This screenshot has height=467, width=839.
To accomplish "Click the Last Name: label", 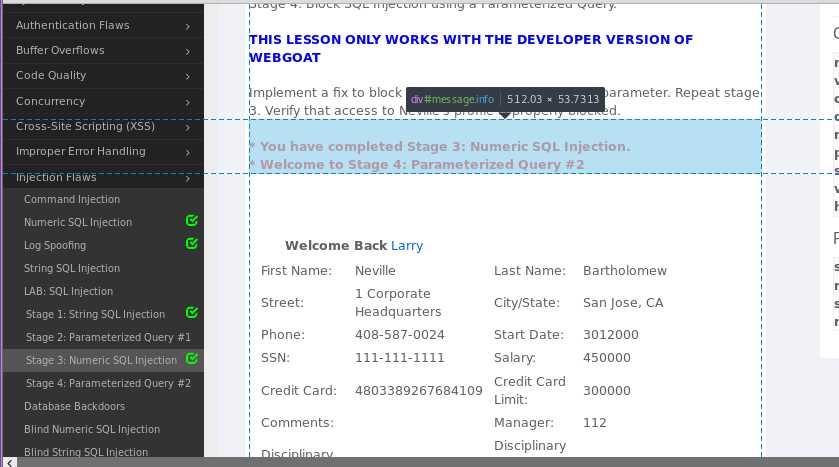I will tap(530, 271).
